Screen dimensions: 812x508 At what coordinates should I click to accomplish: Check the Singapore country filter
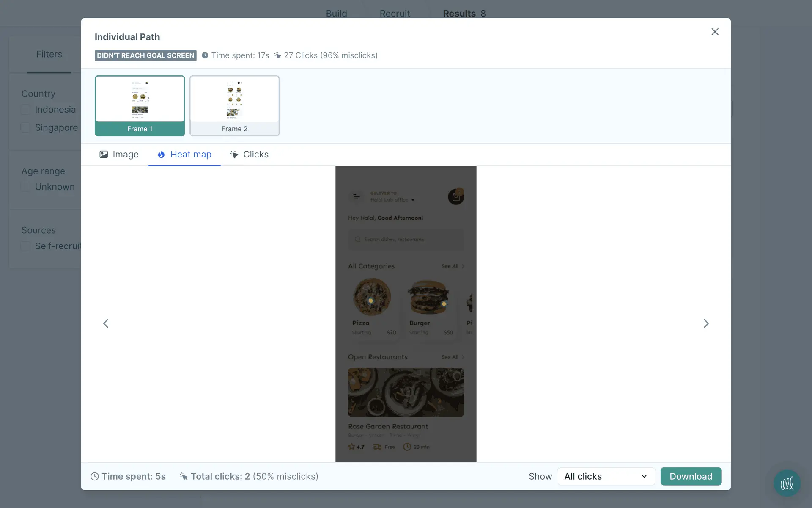(26, 127)
